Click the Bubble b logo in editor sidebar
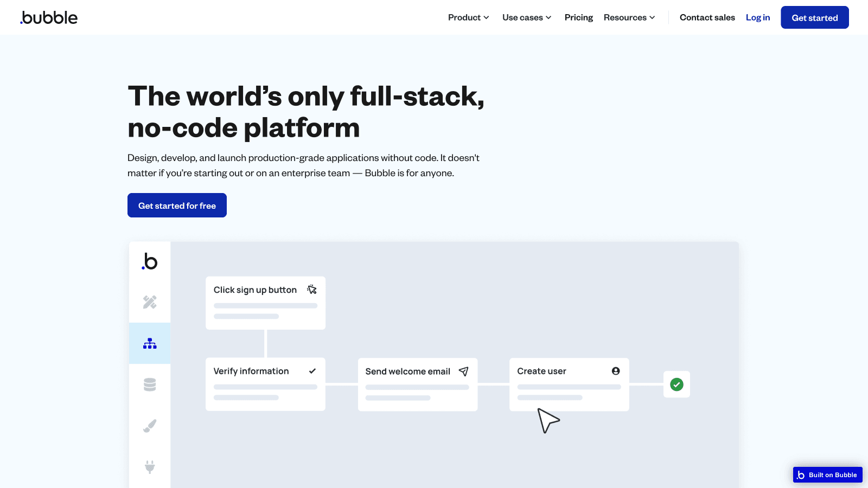The width and height of the screenshot is (868, 488). [x=150, y=261]
